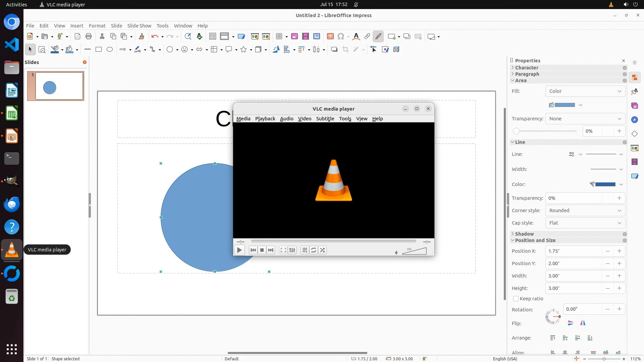The image size is (644, 362).
Task: Select the Rectangle tool
Action: (99, 49)
